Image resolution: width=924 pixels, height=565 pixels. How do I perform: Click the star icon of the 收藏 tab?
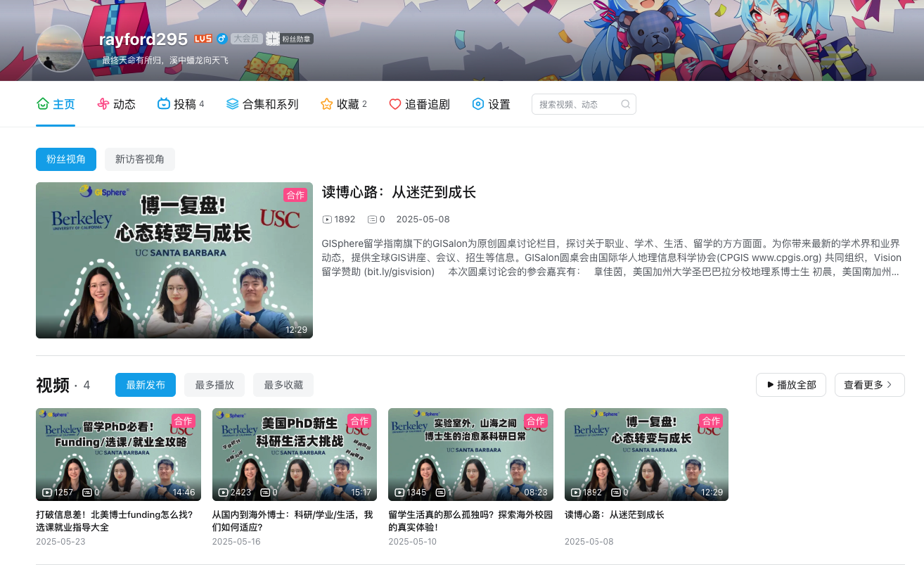tap(326, 104)
